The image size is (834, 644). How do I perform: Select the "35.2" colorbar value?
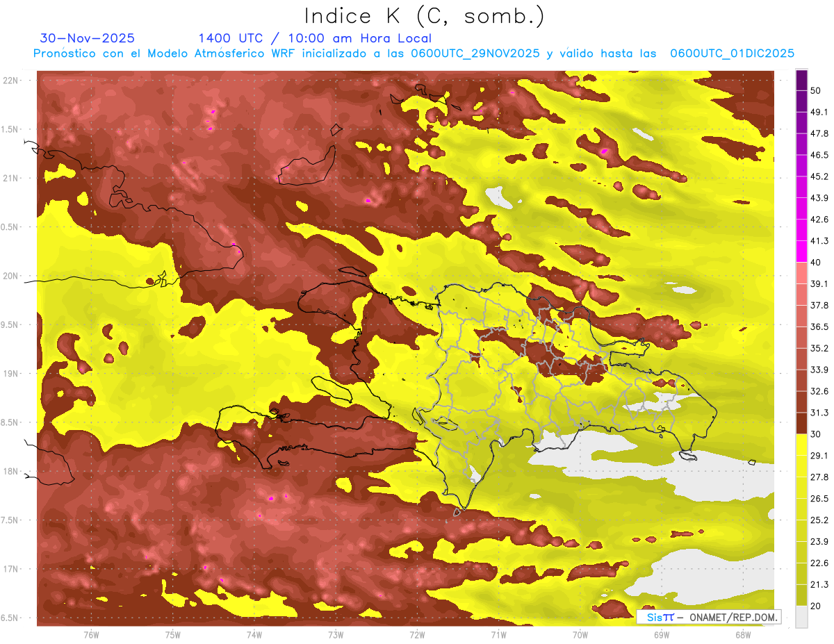pos(819,348)
